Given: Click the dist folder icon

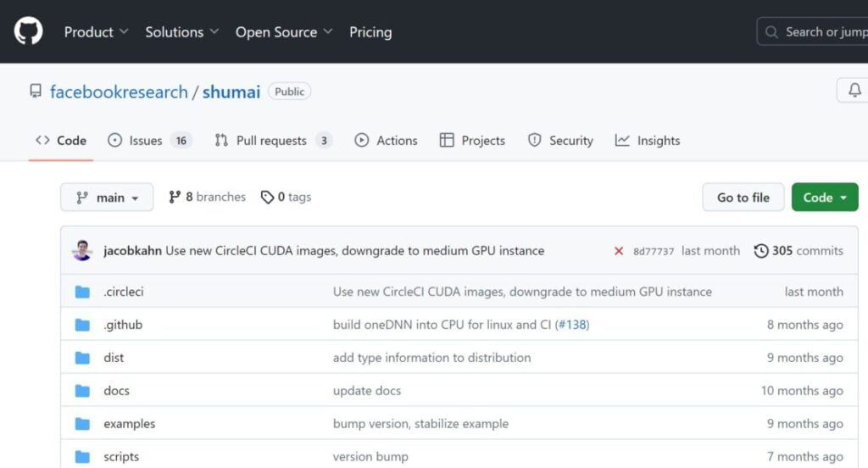Looking at the screenshot, I should click(82, 358).
